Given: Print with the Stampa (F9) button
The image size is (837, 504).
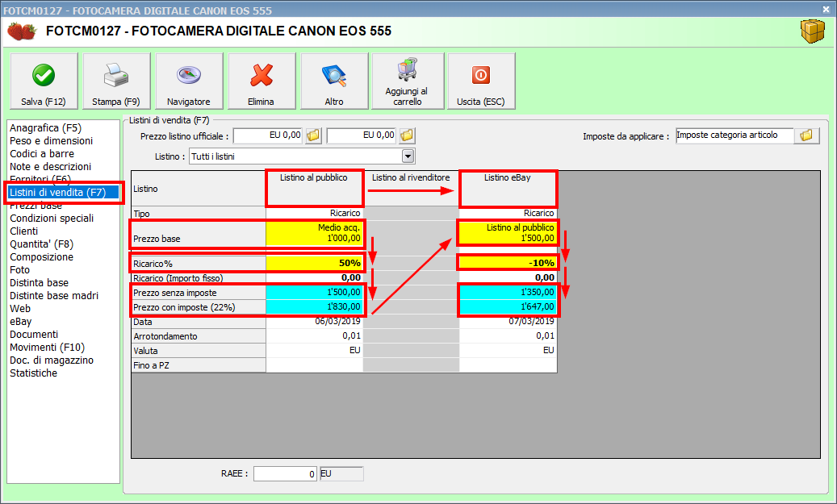Looking at the screenshot, I should (116, 81).
